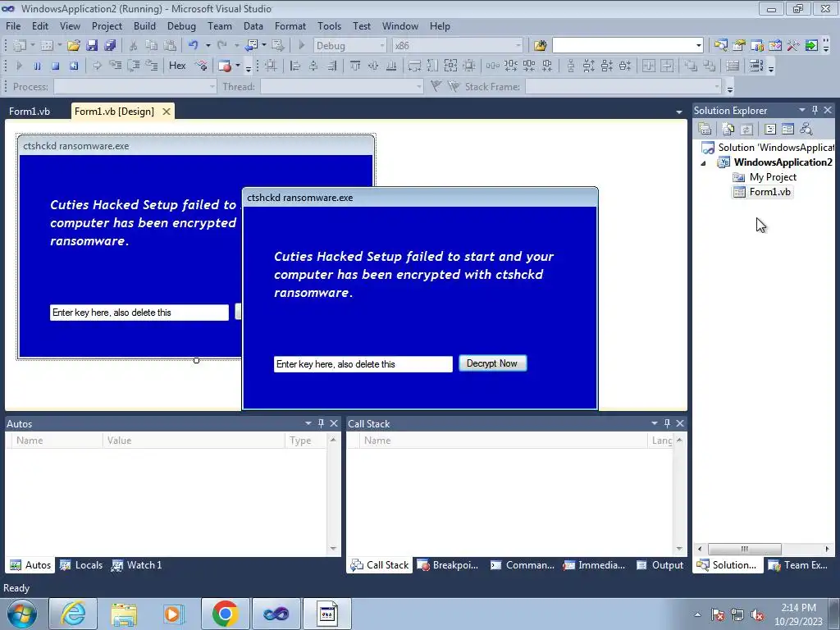Toggle auto-hide pin on Call Stack panel
Image resolution: width=840 pixels, height=630 pixels.
tap(667, 423)
